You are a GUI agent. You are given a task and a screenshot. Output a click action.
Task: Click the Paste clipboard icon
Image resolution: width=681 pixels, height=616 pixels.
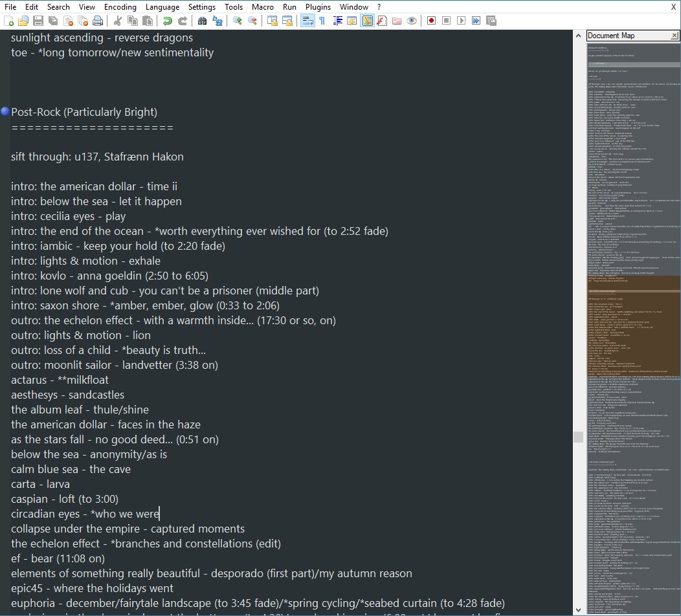tap(148, 21)
